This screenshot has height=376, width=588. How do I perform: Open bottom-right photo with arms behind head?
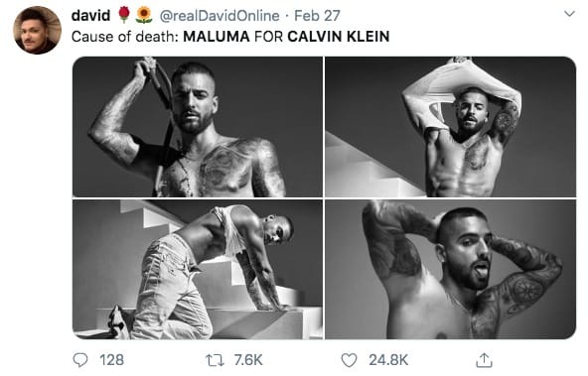point(450,269)
